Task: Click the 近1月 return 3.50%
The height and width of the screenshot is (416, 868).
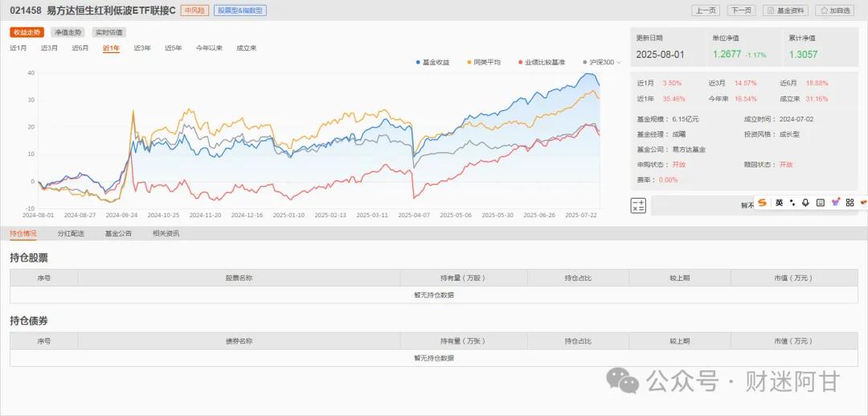Action: click(672, 83)
